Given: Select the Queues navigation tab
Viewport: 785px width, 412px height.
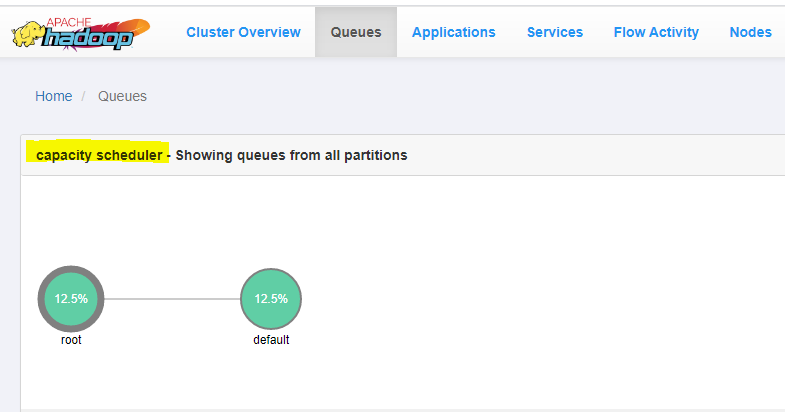Looking at the screenshot, I should pyautogui.click(x=356, y=32).
